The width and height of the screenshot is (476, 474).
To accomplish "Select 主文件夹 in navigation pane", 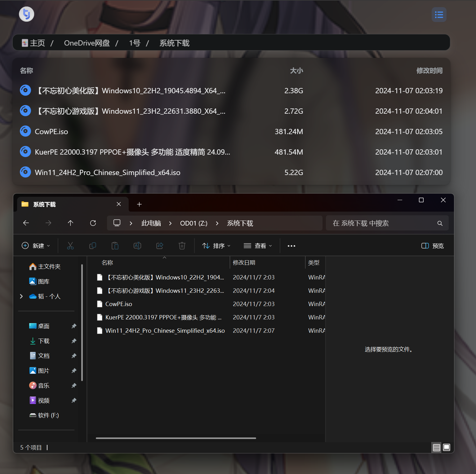I will pyautogui.click(x=45, y=266).
